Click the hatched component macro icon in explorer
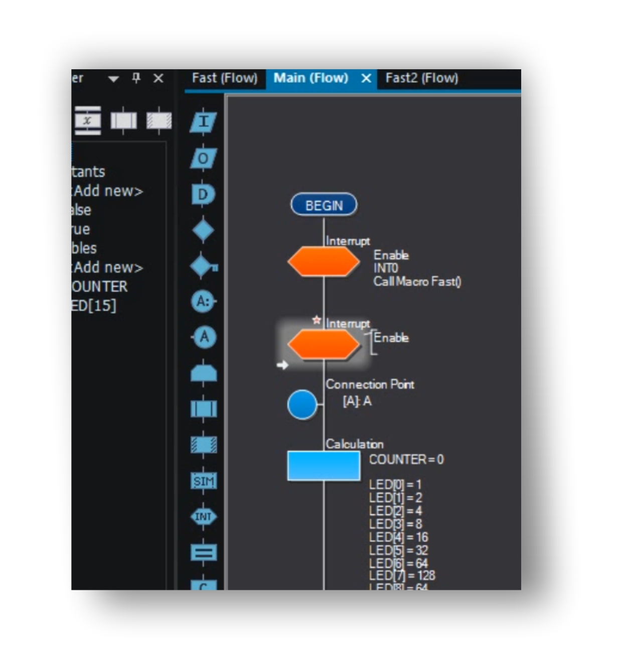The width and height of the screenshot is (619, 672). pyautogui.click(x=159, y=120)
